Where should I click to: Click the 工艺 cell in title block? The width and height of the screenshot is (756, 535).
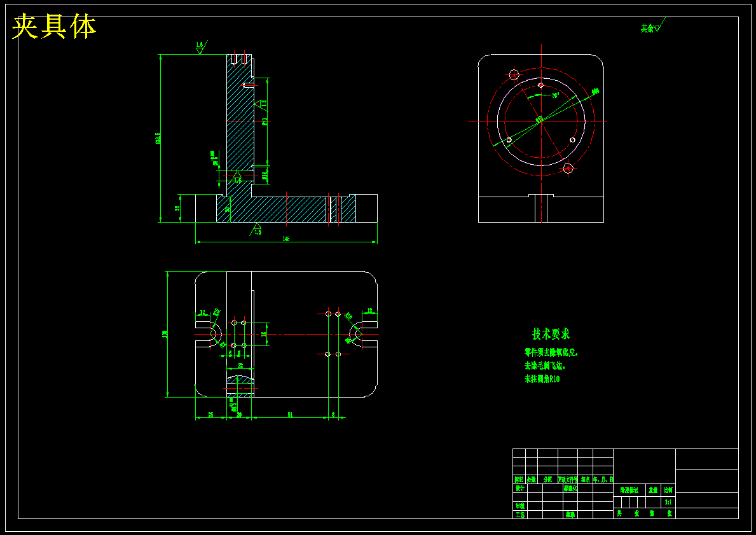click(520, 515)
